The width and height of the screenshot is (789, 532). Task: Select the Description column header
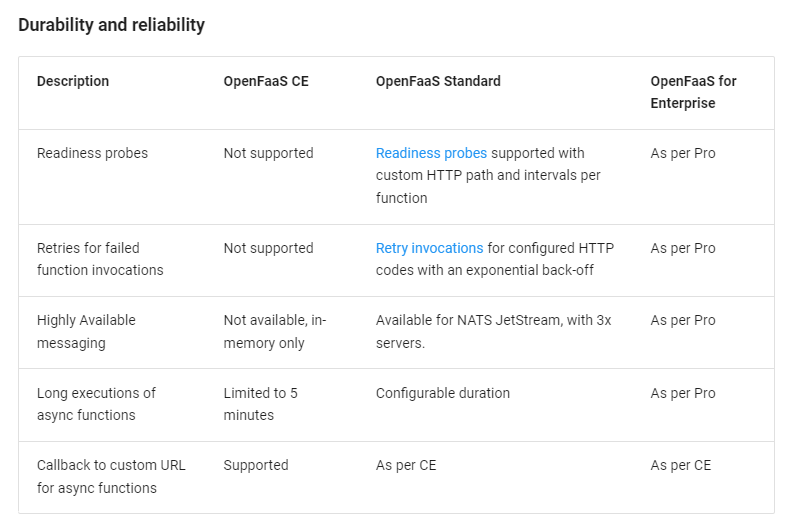pos(73,81)
